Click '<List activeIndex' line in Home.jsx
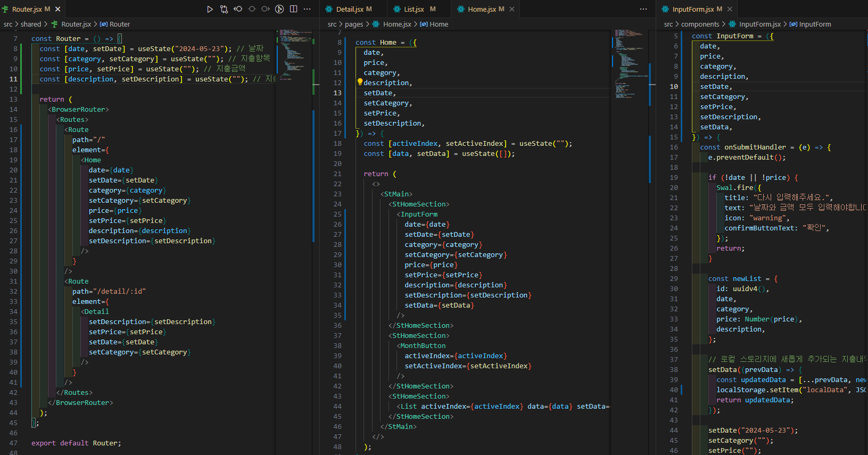Screen dimensions: 868x455 [x=503, y=406]
